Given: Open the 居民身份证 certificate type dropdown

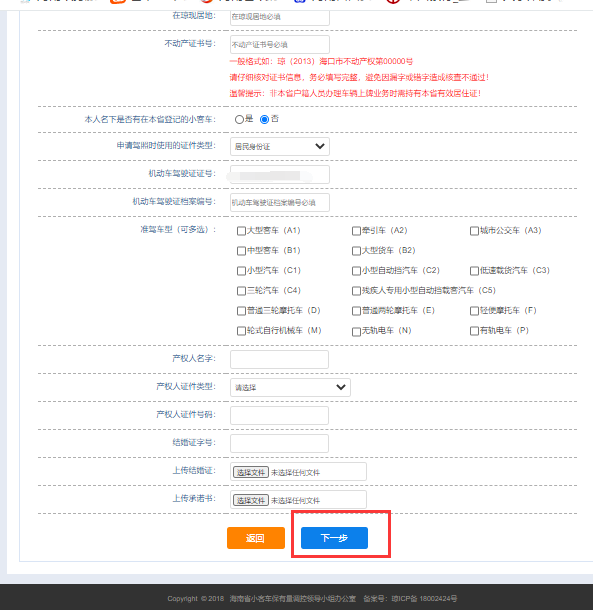Looking at the screenshot, I should (x=280, y=146).
